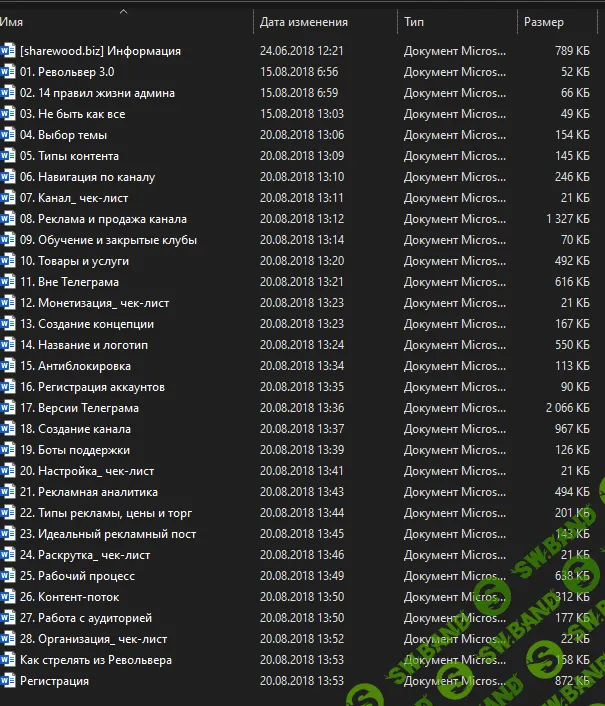Sort by 'Дата изменения' column header
The image size is (605, 706).
[x=303, y=22]
